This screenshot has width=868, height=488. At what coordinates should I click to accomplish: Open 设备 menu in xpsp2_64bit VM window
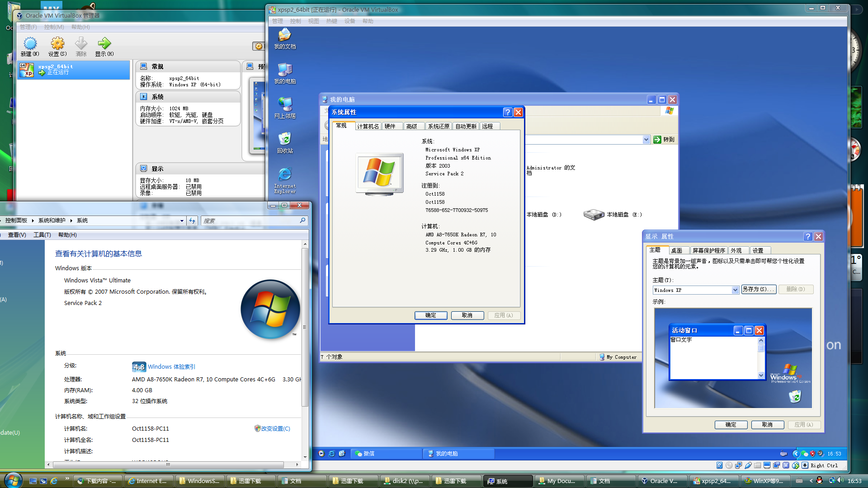point(349,21)
